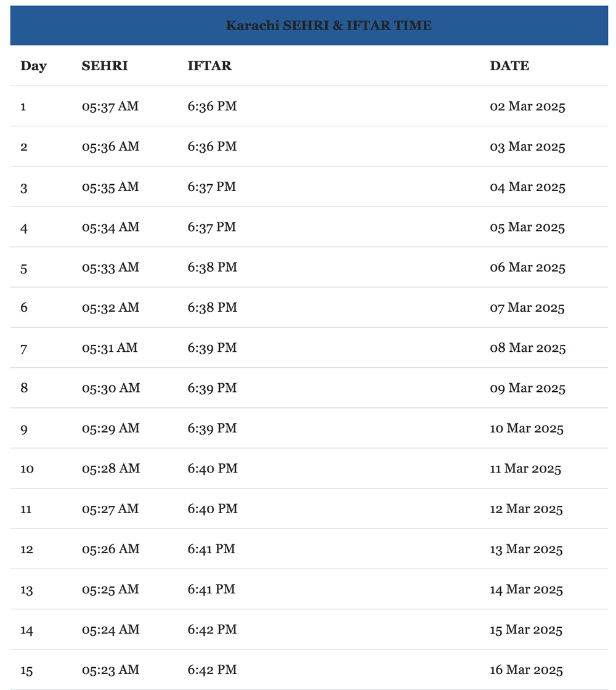Click the IFTAR column header

(209, 66)
